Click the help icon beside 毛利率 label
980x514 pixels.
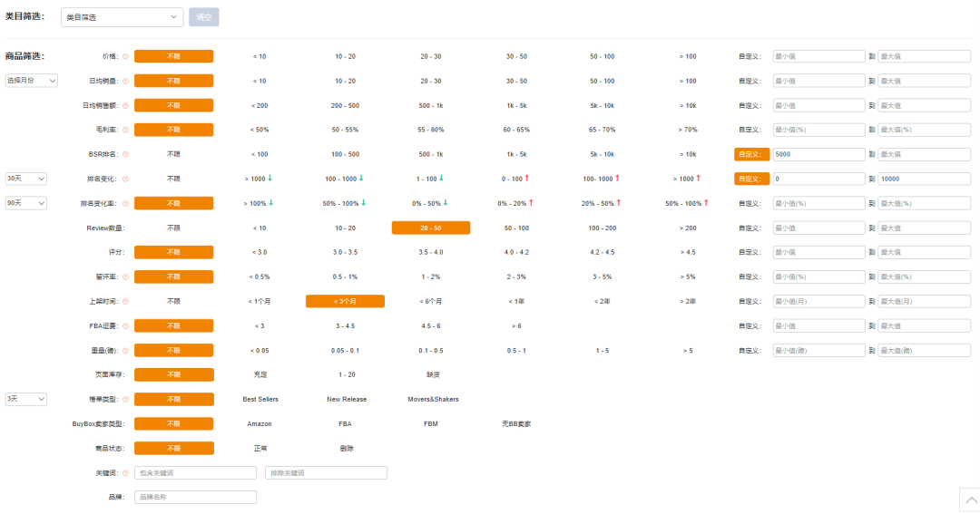coord(125,130)
